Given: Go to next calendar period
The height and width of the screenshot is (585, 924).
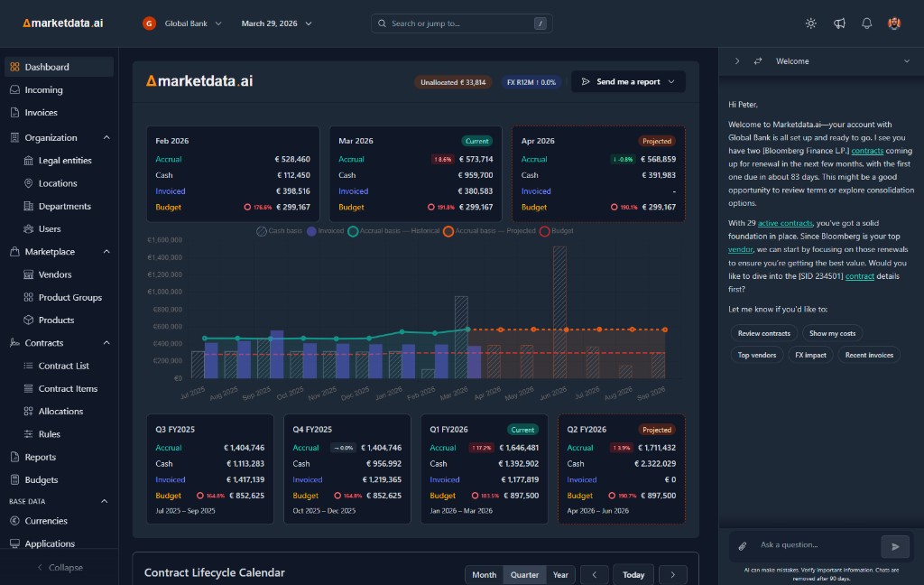Looking at the screenshot, I should pyautogui.click(x=672, y=574).
